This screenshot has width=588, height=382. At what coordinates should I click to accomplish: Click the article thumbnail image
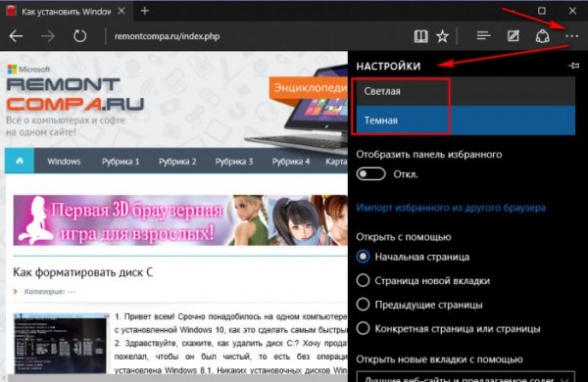[61, 343]
